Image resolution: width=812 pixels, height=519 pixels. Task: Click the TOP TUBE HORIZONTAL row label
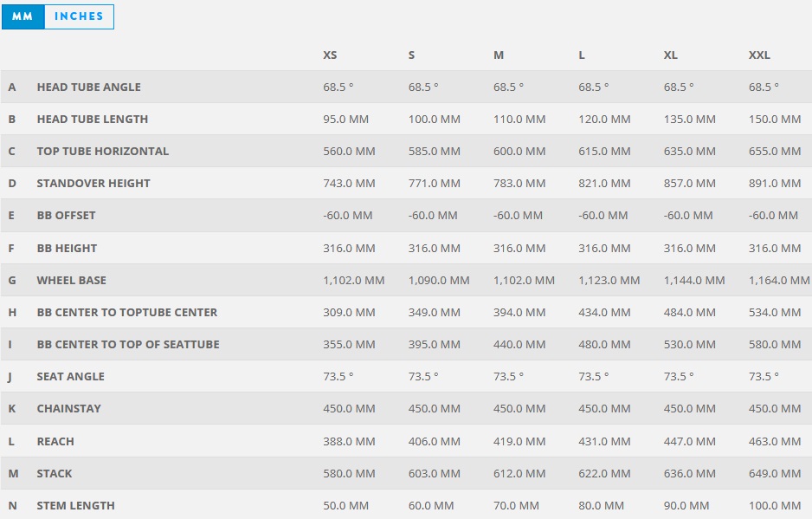(102, 152)
